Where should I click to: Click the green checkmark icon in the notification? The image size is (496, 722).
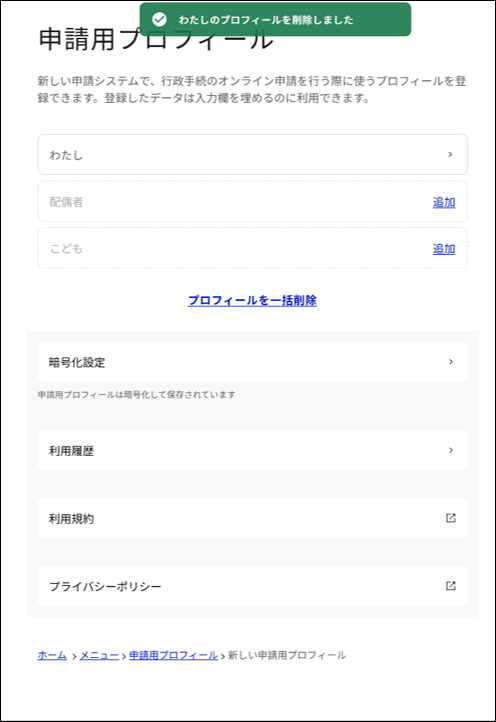[x=159, y=19]
